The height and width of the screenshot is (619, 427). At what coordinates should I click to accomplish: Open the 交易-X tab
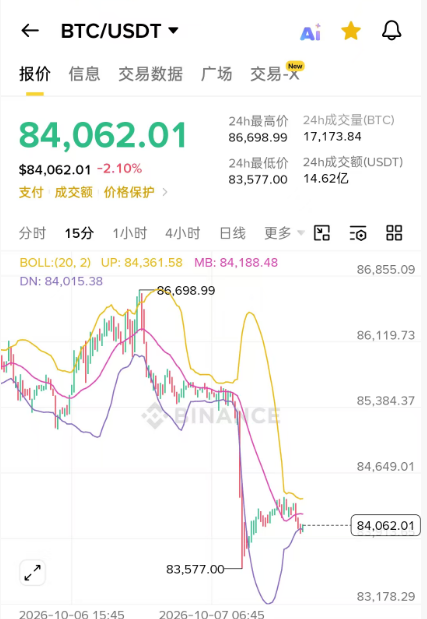click(275, 74)
